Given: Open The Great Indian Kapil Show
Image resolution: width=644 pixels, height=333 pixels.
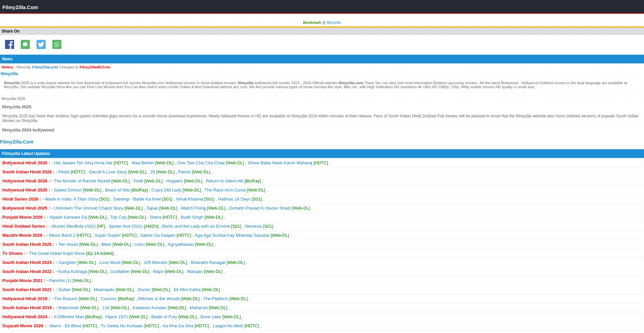Looking at the screenshot, I should (x=57, y=254).
